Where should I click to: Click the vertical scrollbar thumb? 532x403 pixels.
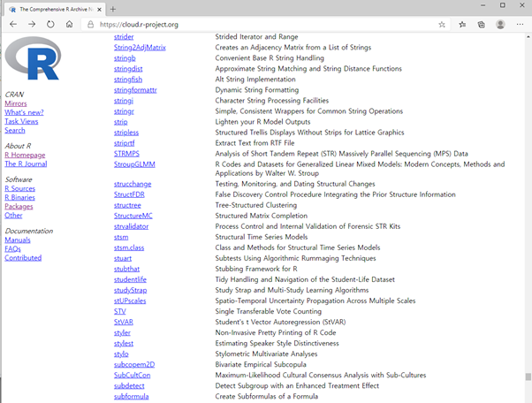pyautogui.click(x=528, y=376)
